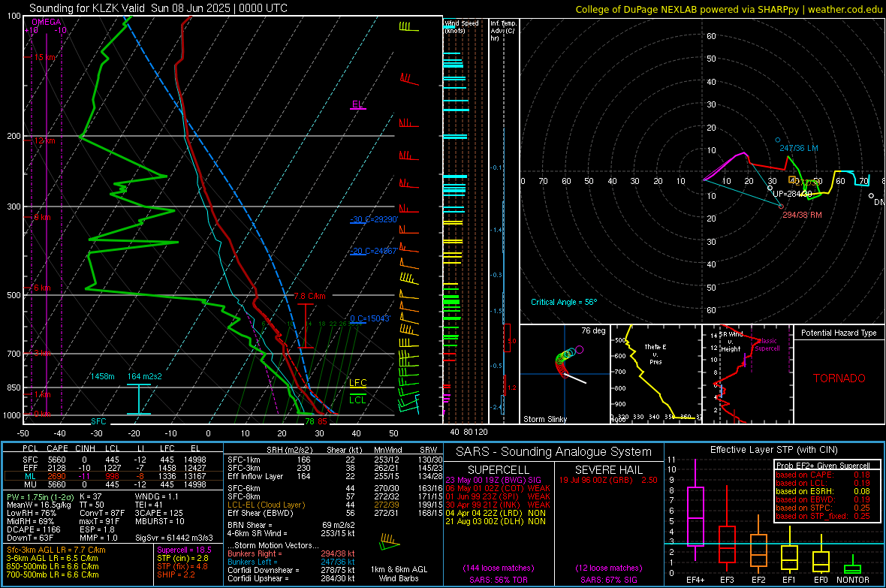The width and height of the screenshot is (886, 588).
Task: Click the 76 deg slinky tilt value
Action: tap(593, 330)
